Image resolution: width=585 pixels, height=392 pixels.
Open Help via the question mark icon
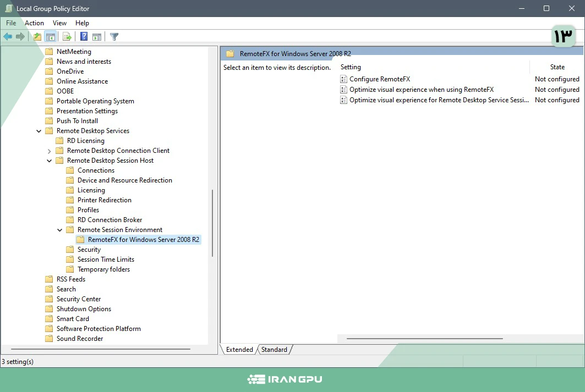84,37
